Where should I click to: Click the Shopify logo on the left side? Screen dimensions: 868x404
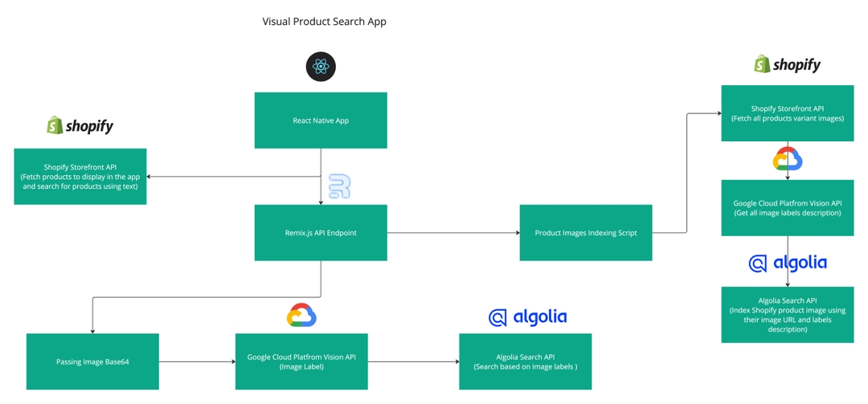click(x=80, y=125)
